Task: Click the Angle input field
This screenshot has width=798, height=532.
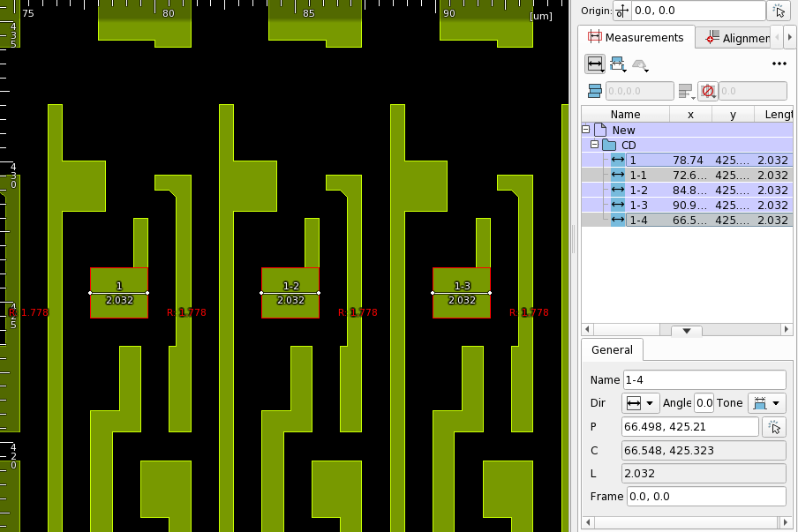Action: pos(704,403)
